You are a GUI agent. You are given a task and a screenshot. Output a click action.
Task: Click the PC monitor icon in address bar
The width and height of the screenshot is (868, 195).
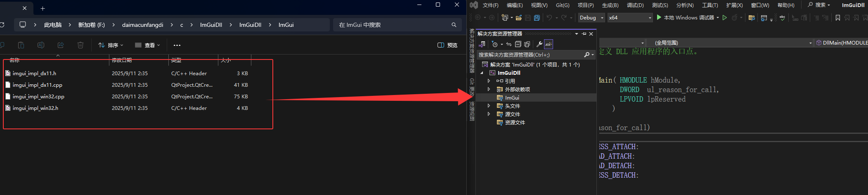(23, 25)
